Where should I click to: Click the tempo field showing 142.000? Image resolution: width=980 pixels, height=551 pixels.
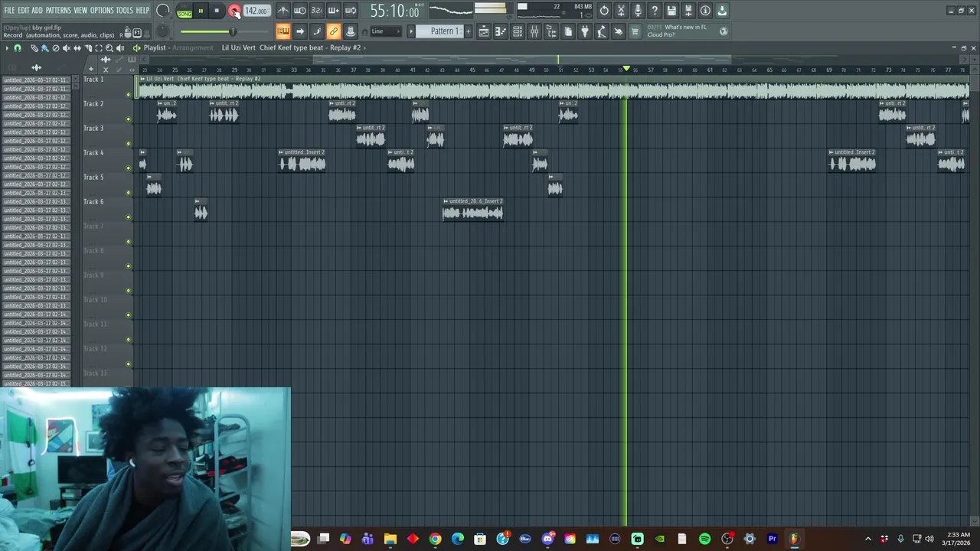256,11
